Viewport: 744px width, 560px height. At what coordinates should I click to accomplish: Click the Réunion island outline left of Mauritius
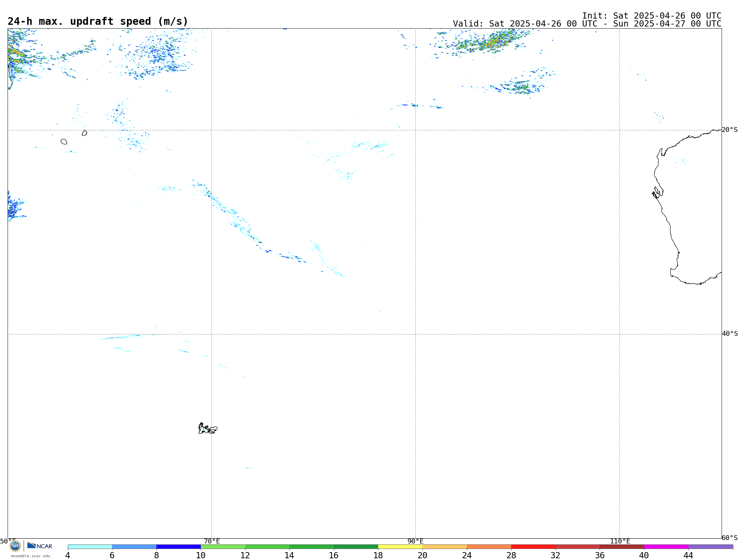pos(64,142)
